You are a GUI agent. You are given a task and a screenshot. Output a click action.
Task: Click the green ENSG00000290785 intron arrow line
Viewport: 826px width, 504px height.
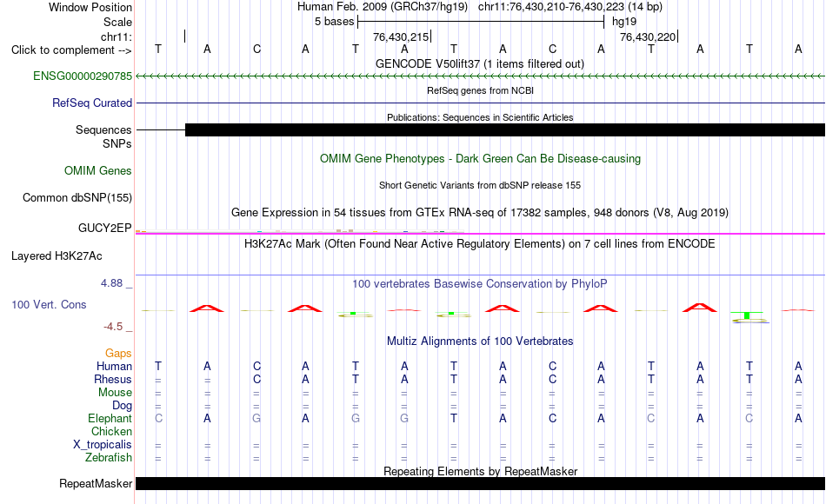pyautogui.click(x=480, y=76)
